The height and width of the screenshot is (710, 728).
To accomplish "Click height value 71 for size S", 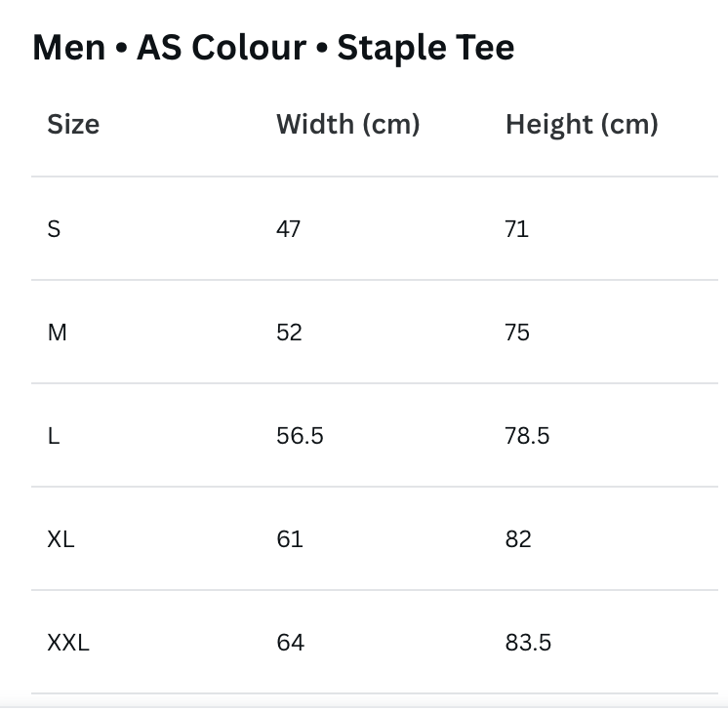I will pyautogui.click(x=517, y=229).
